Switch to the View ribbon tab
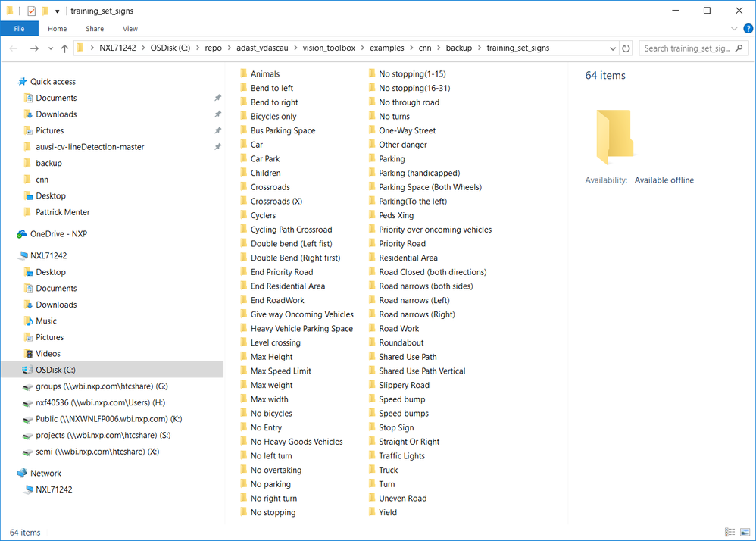 (130, 28)
